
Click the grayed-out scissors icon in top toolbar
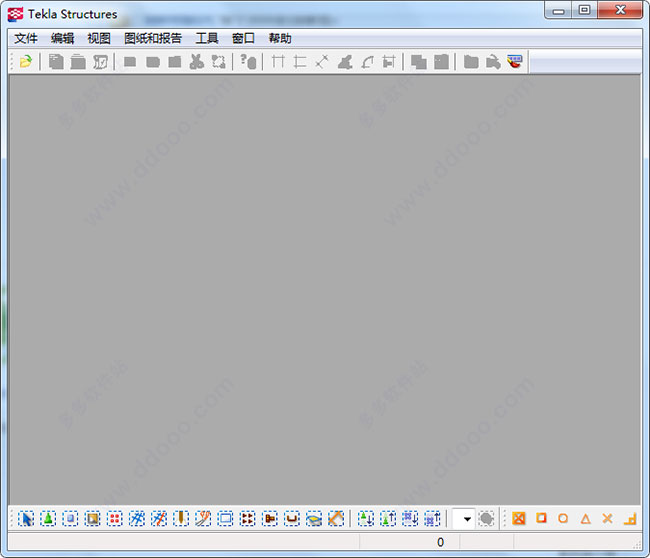click(196, 62)
